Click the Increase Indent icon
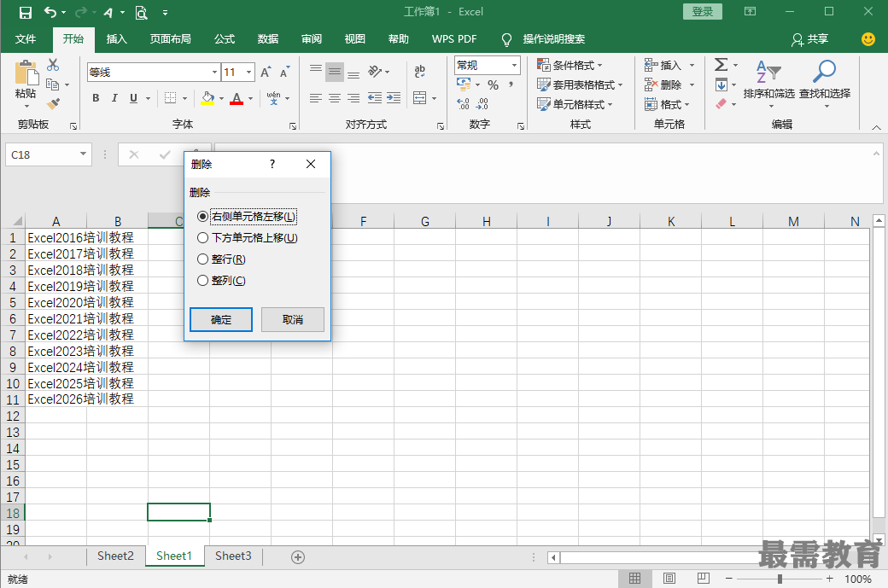Viewport: 888px width, 588px height. [394, 98]
